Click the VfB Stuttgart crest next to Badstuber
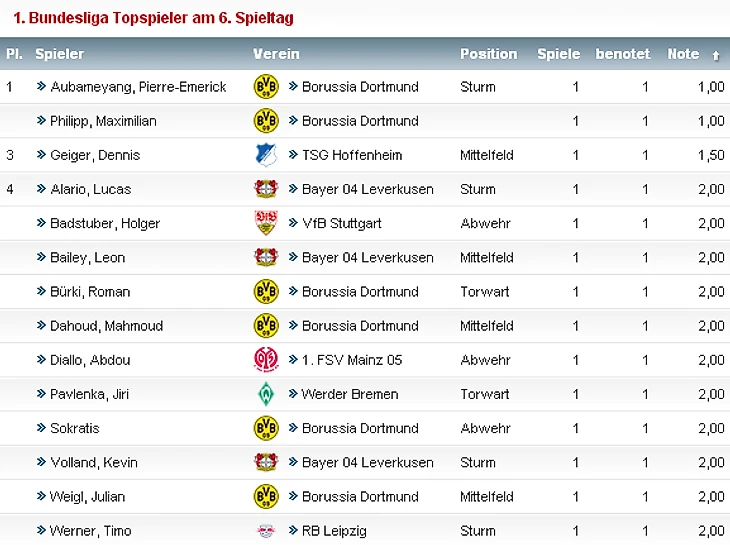Viewport: 730px width, 545px height. (266, 223)
